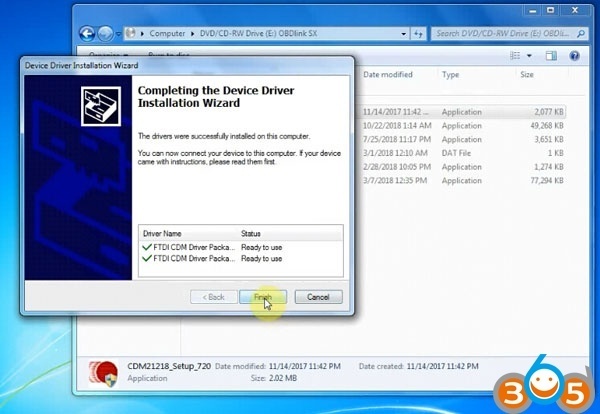Select the file dated 2/28/2018 10:05 PM
This screenshot has width=600, height=414.
coord(463,167)
